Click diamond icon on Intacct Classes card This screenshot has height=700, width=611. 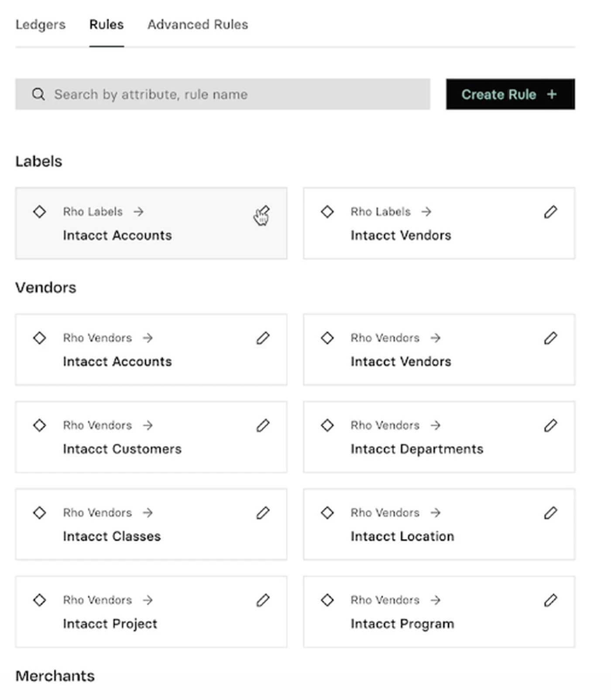click(40, 513)
